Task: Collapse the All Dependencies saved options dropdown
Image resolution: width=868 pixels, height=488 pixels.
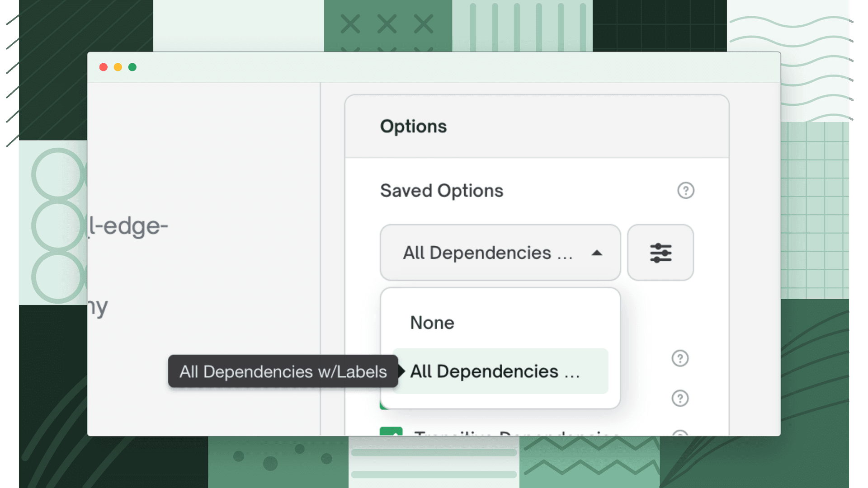Action: pyautogui.click(x=500, y=253)
